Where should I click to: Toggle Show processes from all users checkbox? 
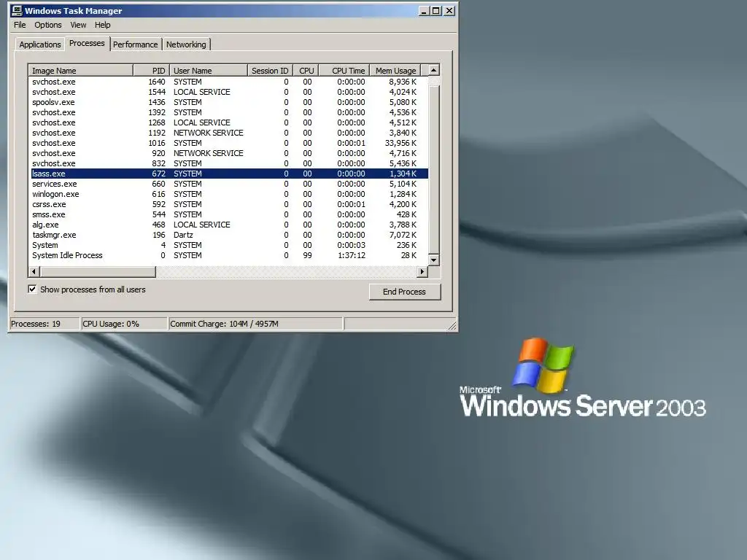[32, 289]
